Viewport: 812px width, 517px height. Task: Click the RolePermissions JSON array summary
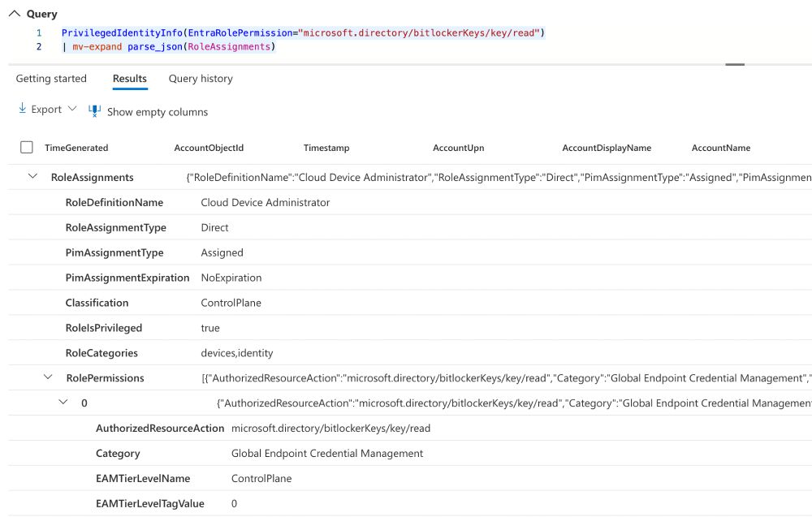click(507, 378)
